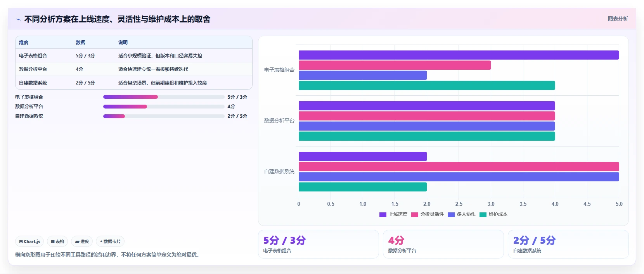Image resolution: width=644 pixels, height=274 pixels.
Task: Click the purple 上线速度 bar for 电子表格组合
Action: click(459, 55)
